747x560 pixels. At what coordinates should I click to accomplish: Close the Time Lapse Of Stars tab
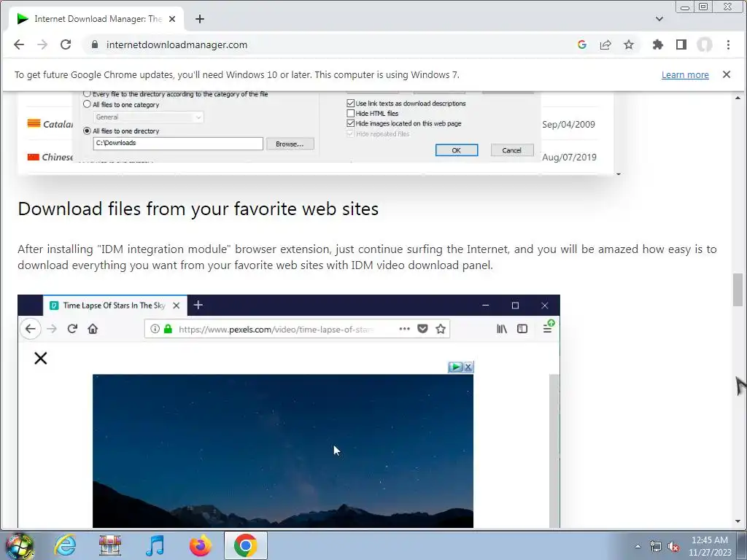click(x=177, y=306)
